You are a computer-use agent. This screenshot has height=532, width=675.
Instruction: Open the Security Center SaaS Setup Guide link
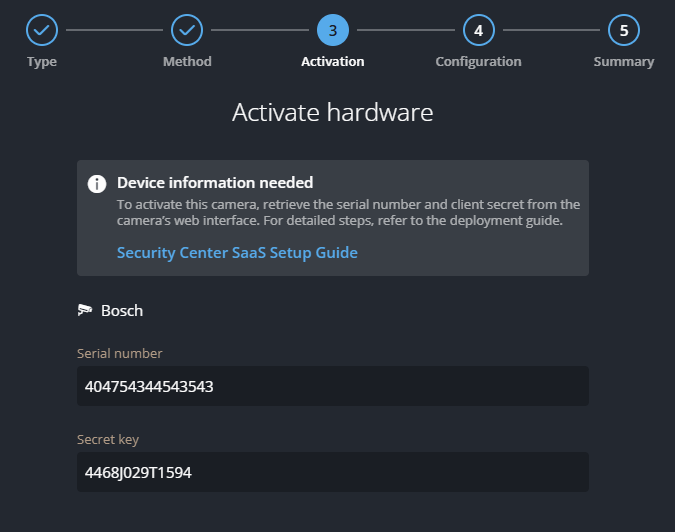tap(237, 253)
